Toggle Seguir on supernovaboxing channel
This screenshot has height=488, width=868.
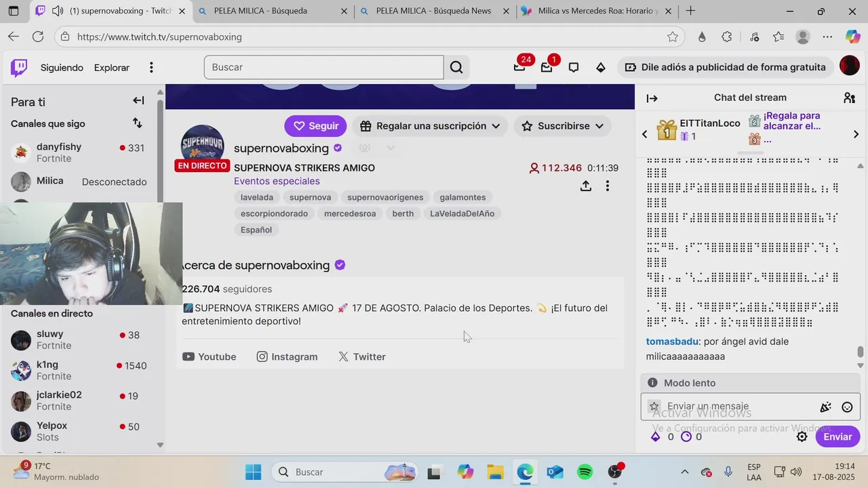pos(315,126)
